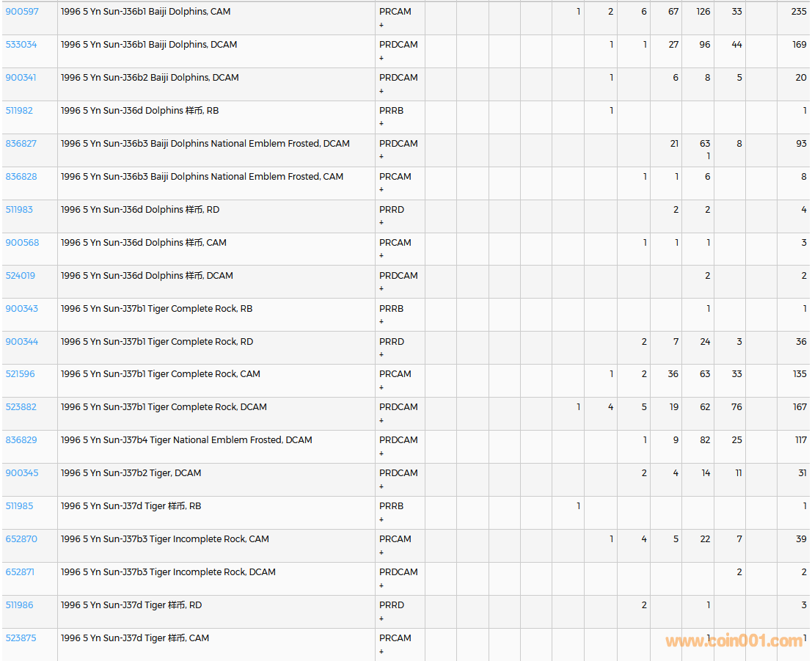Viewport: 812px width, 661px height.
Task: Expand plus under PRCAM in row 521596
Action: [x=381, y=387]
